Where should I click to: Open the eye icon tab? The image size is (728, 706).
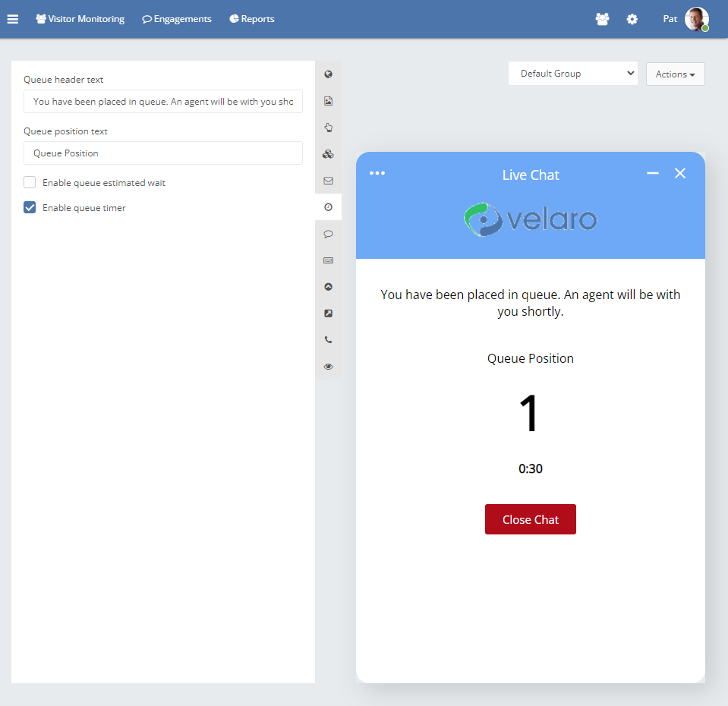coord(328,367)
